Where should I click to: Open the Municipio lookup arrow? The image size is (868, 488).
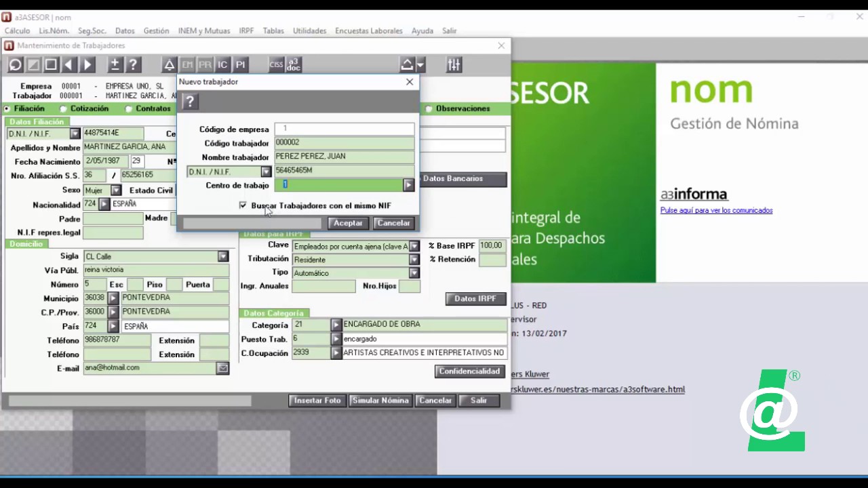[x=113, y=298]
